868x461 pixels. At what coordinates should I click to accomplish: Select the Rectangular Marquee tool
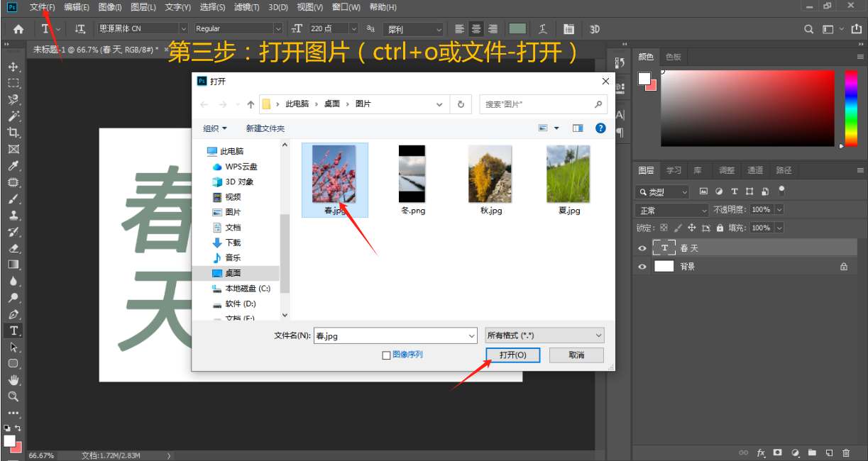point(13,83)
